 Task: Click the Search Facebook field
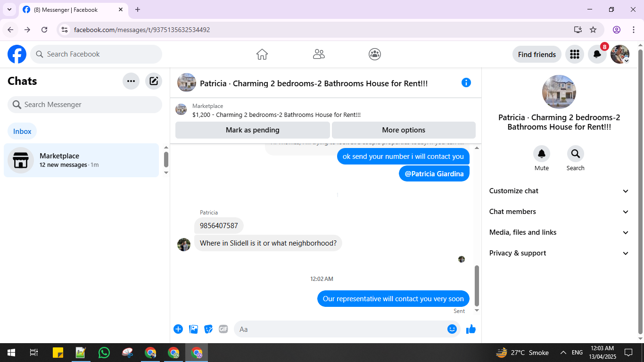(x=96, y=54)
